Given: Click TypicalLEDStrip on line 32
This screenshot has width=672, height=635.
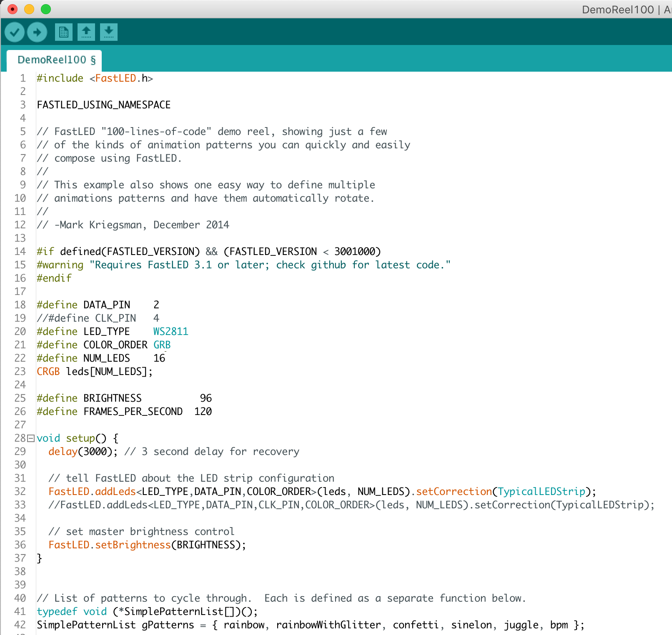Looking at the screenshot, I should [x=542, y=492].
